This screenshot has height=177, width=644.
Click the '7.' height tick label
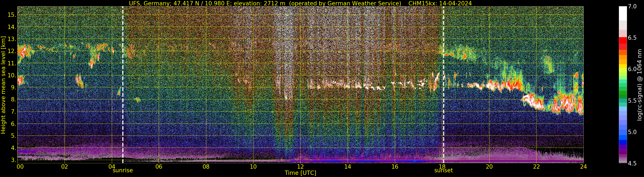13,112
